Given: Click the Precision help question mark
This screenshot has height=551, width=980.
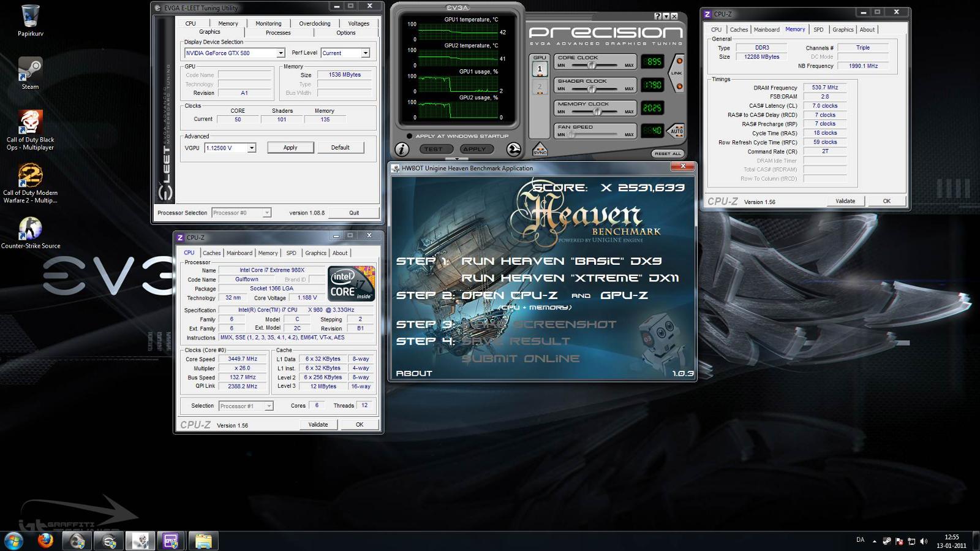Looking at the screenshot, I should [658, 16].
